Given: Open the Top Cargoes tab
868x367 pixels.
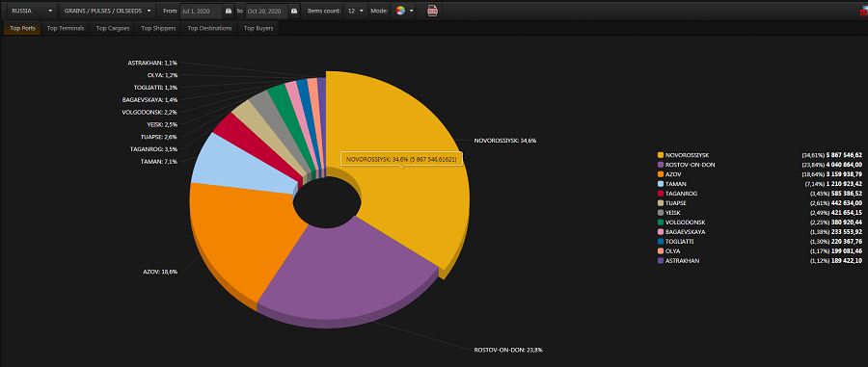Looking at the screenshot, I should 113,28.
